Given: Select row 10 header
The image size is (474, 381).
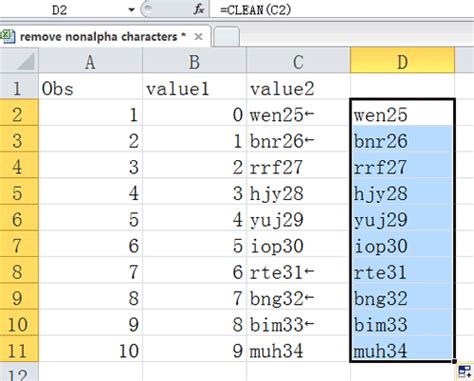Looking at the screenshot, I should coord(19,323).
